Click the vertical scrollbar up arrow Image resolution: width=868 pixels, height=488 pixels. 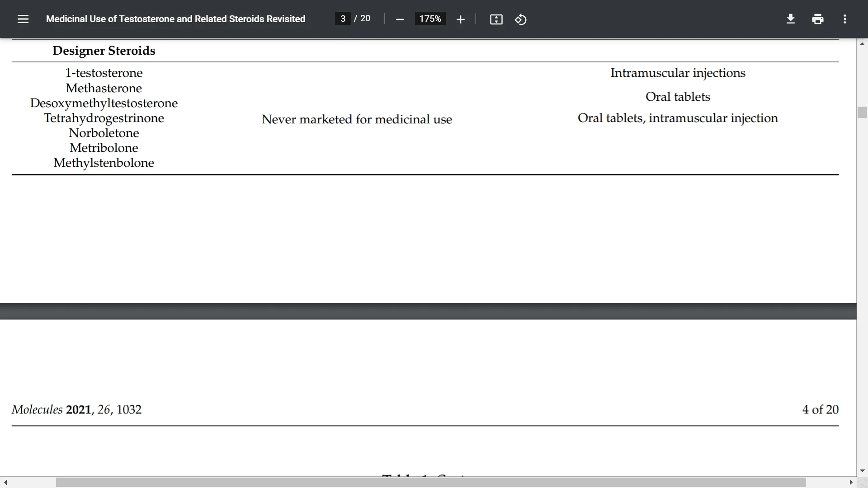click(x=862, y=44)
